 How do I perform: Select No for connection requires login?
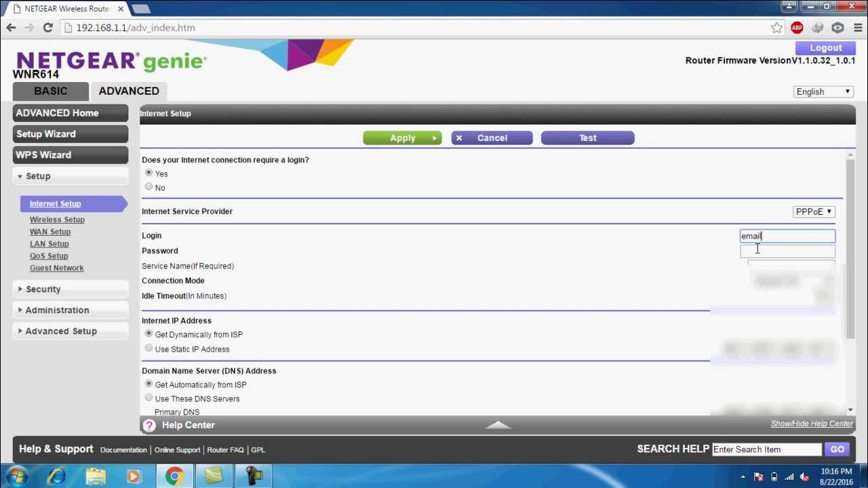pos(149,186)
